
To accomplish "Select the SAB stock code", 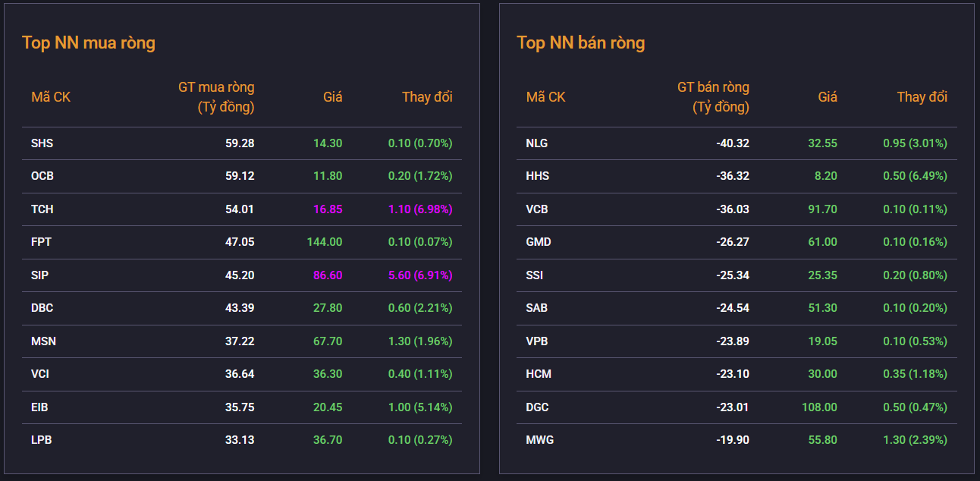I will tap(537, 308).
